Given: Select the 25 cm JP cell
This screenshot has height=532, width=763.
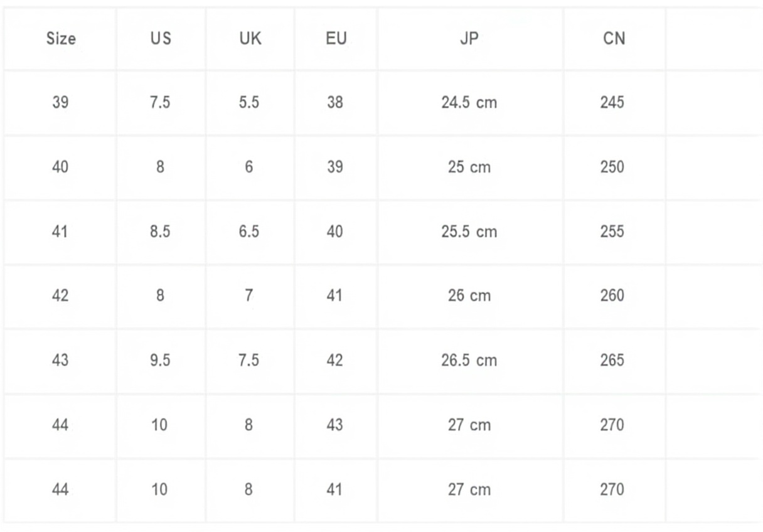Looking at the screenshot, I should pyautogui.click(x=469, y=167).
